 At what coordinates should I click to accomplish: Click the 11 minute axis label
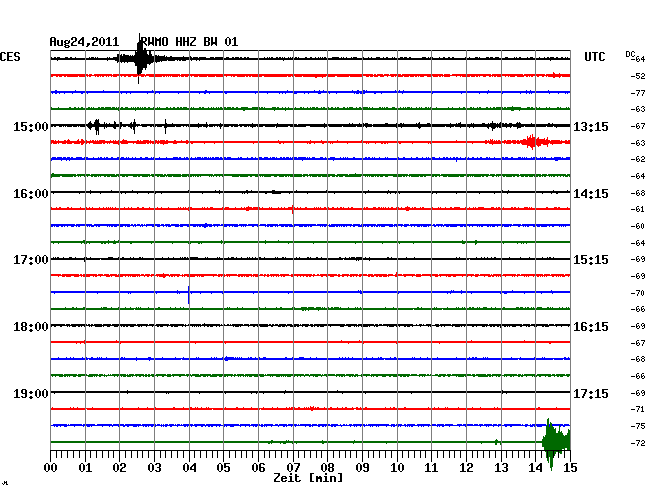click(432, 468)
